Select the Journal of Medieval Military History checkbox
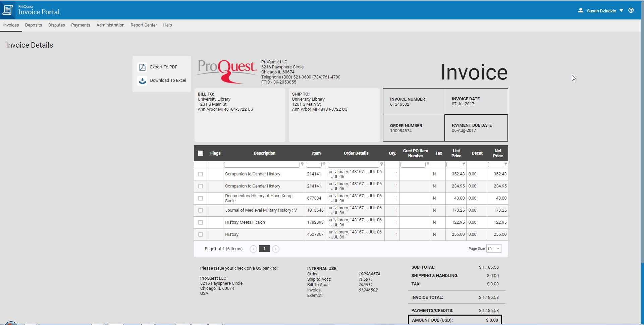 pyautogui.click(x=201, y=210)
